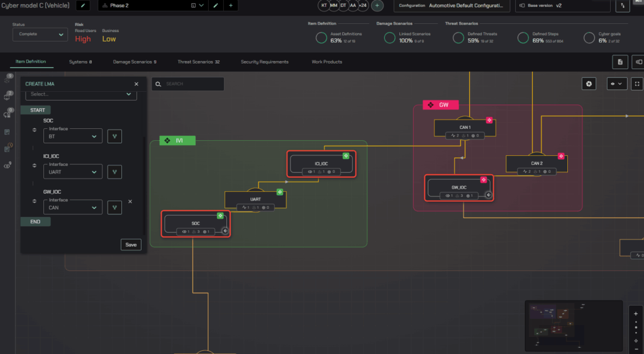This screenshot has height=354, width=644.
Task: Switch to the Item Definition tab
Action: pyautogui.click(x=31, y=62)
